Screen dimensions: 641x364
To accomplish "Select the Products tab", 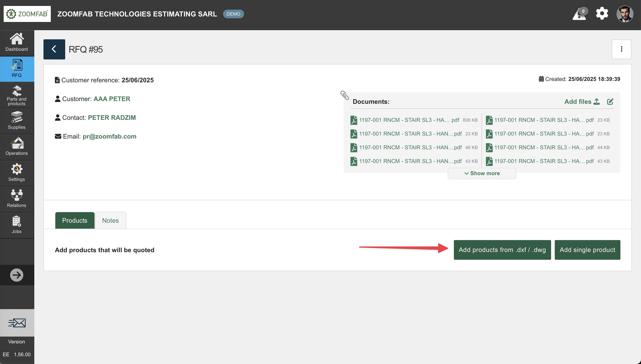I will [75, 220].
